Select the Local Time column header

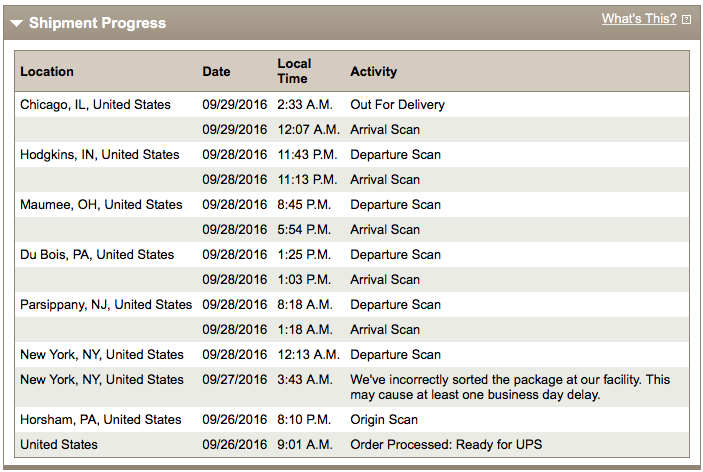pyautogui.click(x=294, y=71)
